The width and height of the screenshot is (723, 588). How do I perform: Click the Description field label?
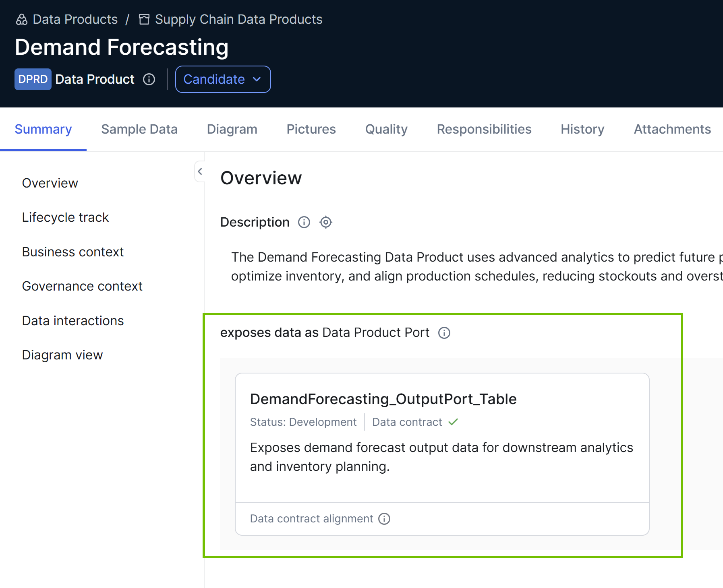[x=255, y=222]
